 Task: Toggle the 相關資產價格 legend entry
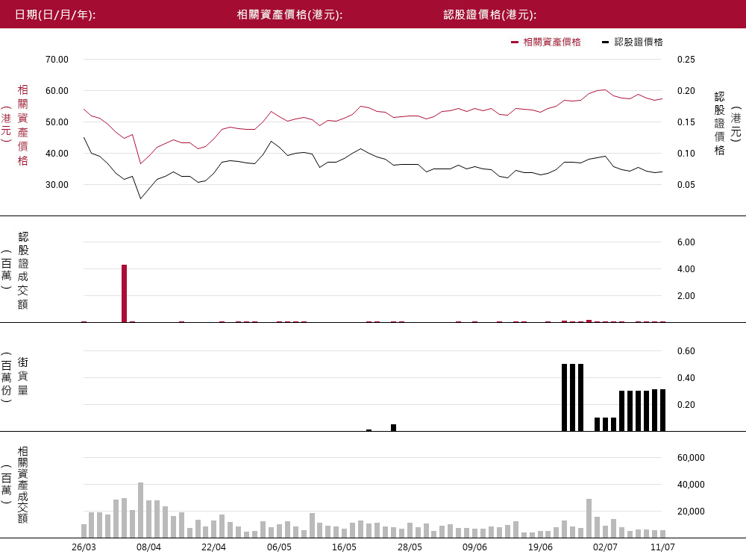coord(546,42)
